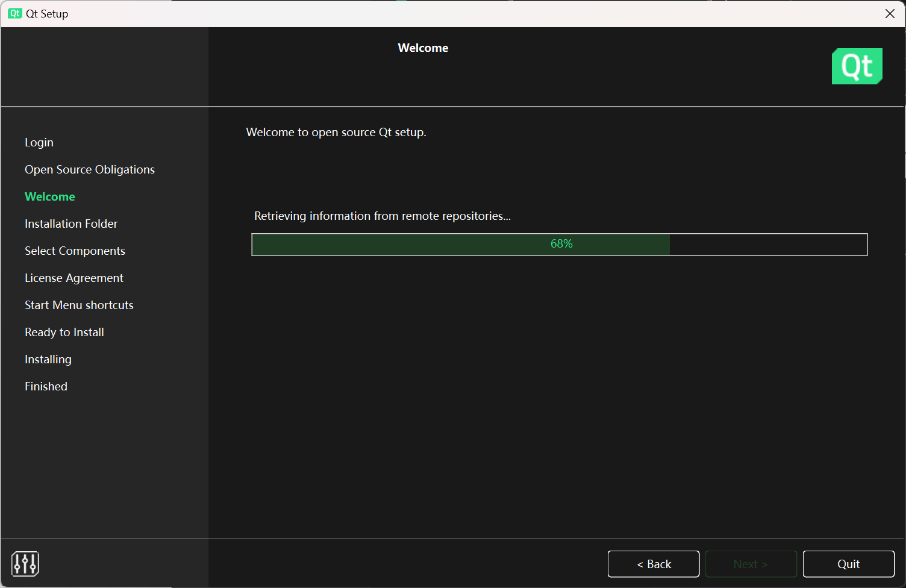Select the Ready to Install step
Screen dimensions: 906x588
pyautogui.click(x=64, y=332)
